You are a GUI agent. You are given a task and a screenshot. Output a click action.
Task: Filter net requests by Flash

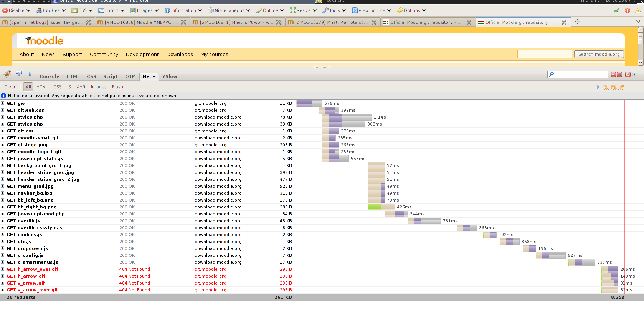tap(117, 87)
